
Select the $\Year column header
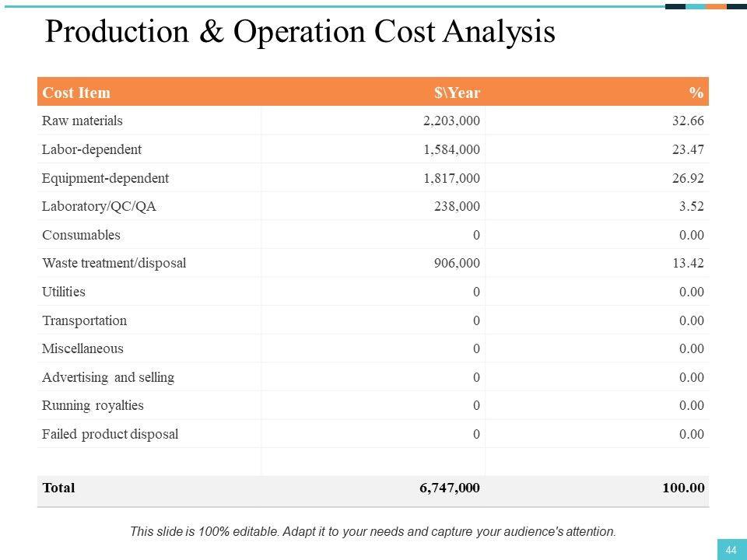[457, 93]
